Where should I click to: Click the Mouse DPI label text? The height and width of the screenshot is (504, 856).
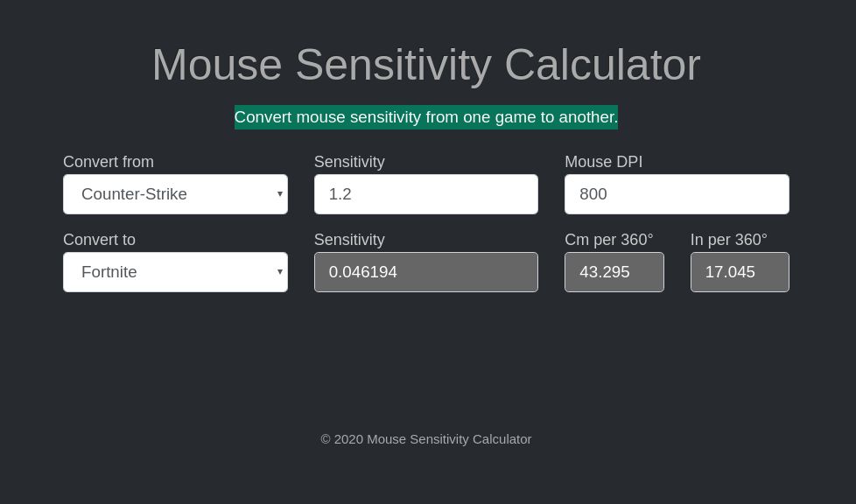pos(603,162)
